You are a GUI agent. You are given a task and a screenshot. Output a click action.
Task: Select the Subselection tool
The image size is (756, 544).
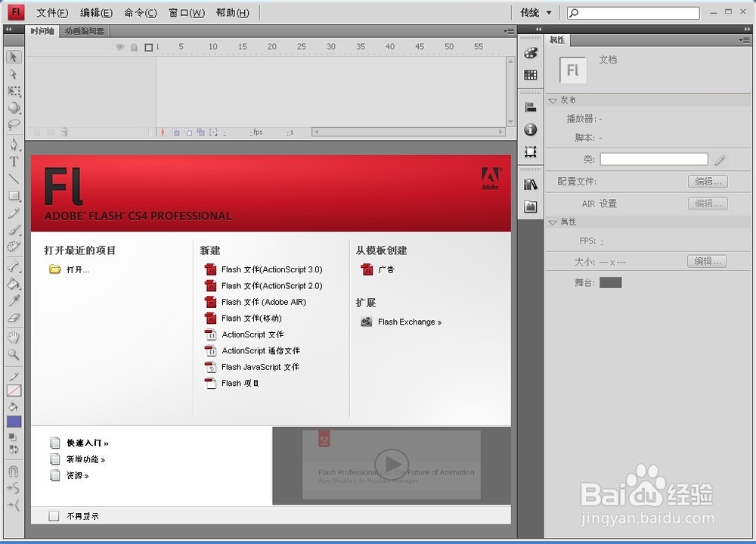(14, 74)
